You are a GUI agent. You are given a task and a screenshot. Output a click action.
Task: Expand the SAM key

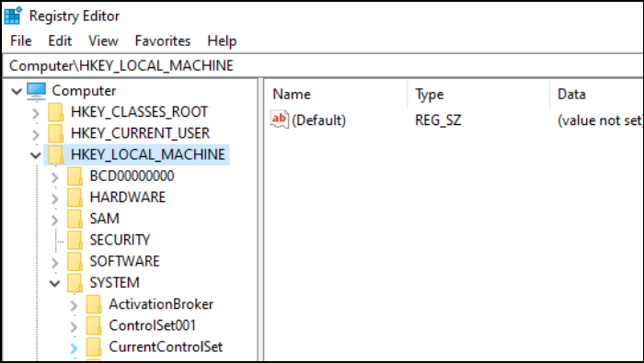click(54, 220)
